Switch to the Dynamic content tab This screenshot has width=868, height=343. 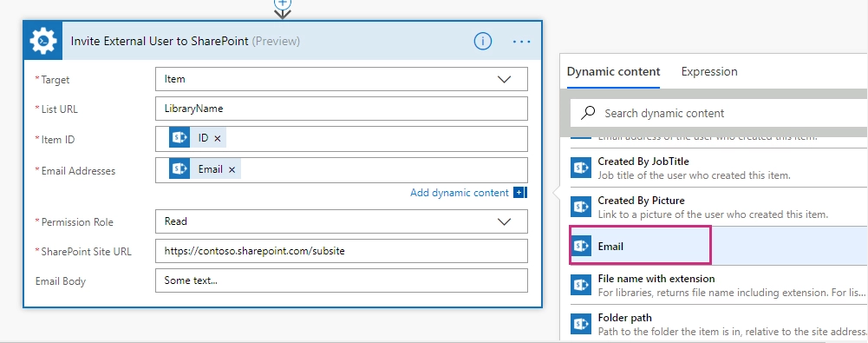click(613, 71)
